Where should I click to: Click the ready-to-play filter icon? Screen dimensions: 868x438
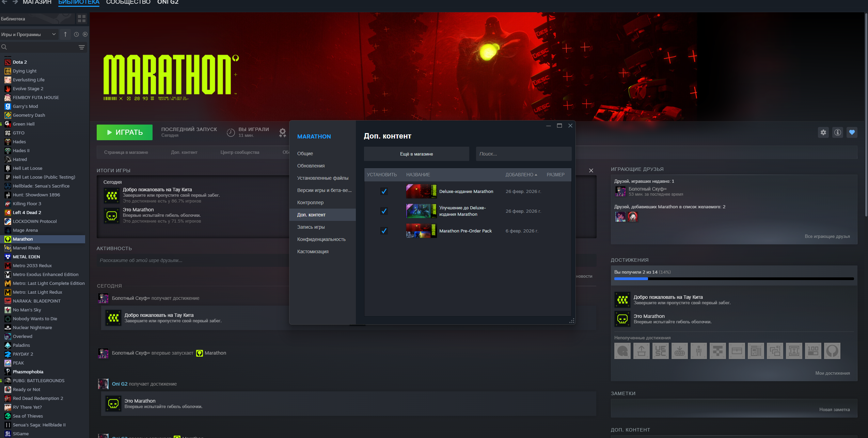(x=85, y=34)
